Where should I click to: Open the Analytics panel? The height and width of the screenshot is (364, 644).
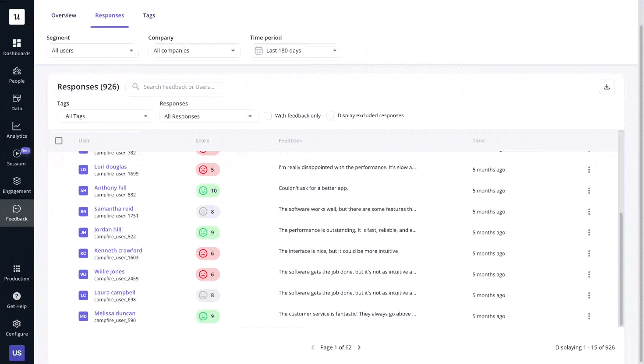pyautogui.click(x=17, y=130)
